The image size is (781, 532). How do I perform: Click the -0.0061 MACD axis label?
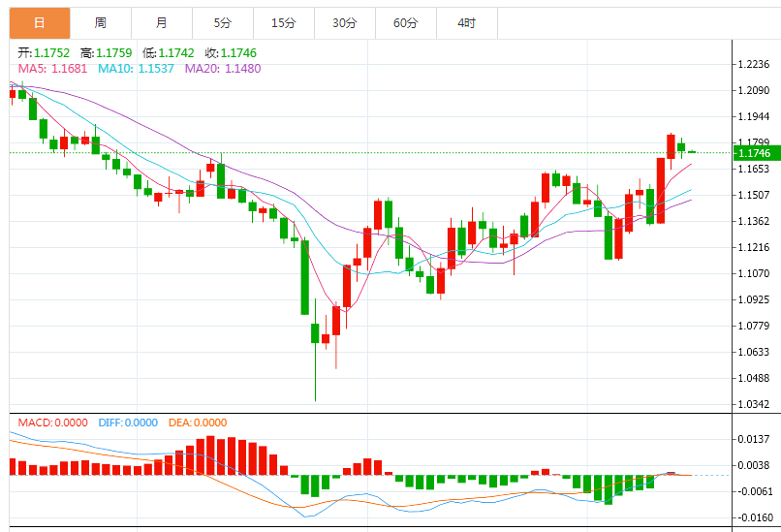coord(753,491)
